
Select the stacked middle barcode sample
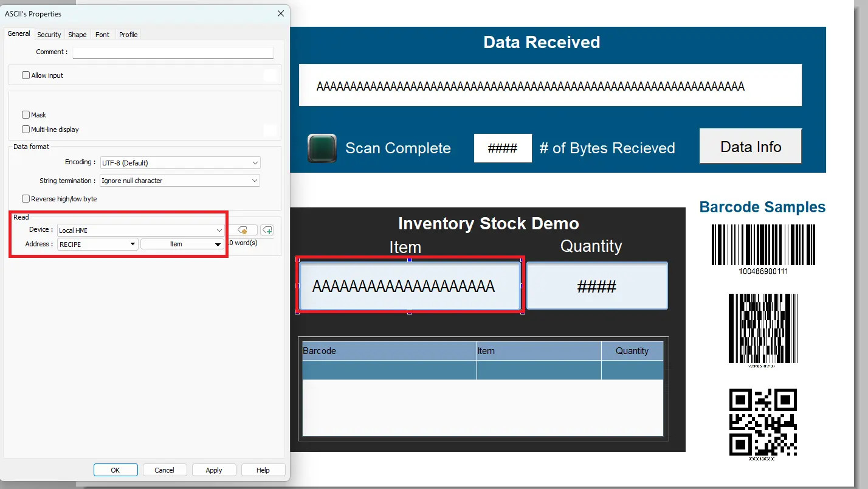pos(763,328)
